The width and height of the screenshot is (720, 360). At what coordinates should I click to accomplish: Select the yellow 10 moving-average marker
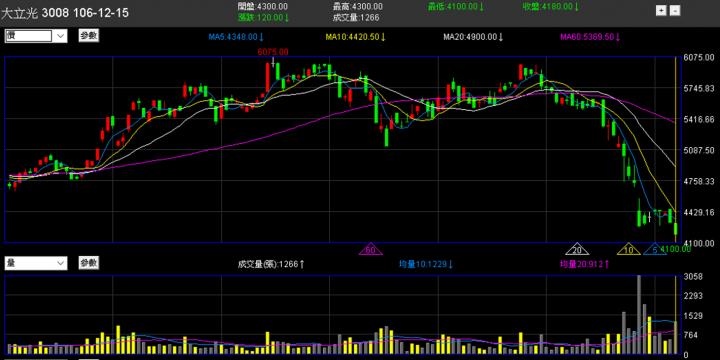pyautogui.click(x=629, y=249)
